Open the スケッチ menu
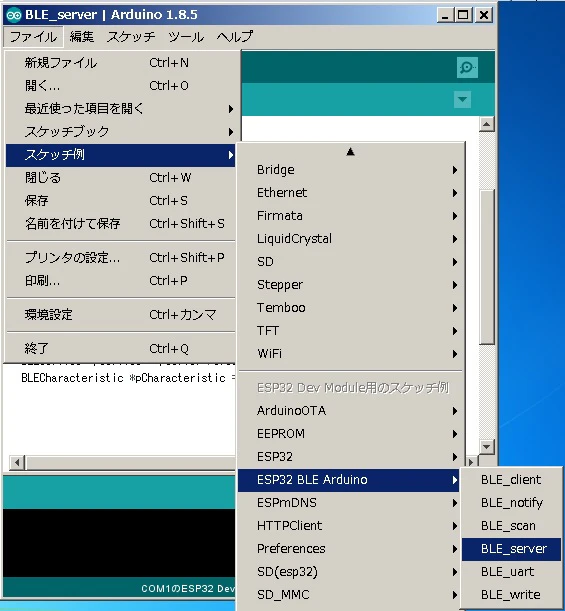 tap(131, 37)
